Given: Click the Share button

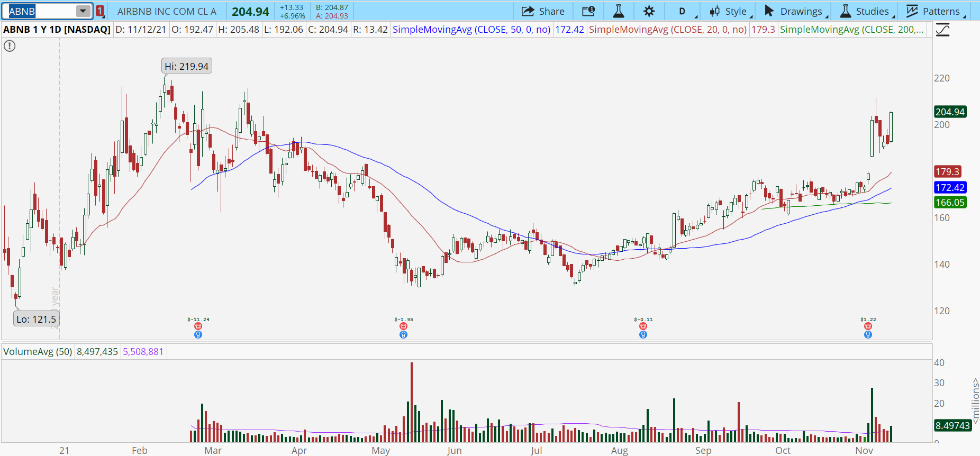Looking at the screenshot, I should tap(543, 11).
